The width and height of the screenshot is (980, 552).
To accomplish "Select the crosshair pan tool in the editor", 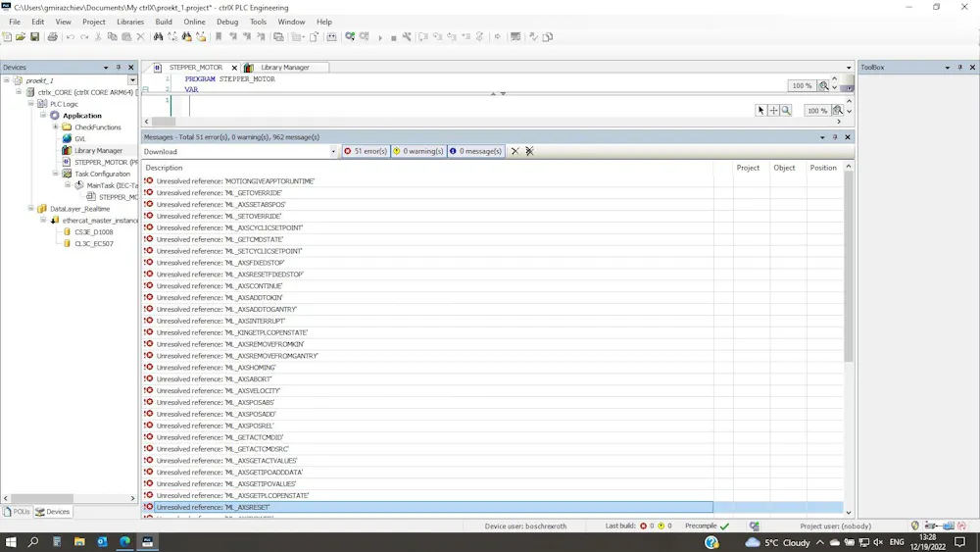I will click(x=774, y=110).
